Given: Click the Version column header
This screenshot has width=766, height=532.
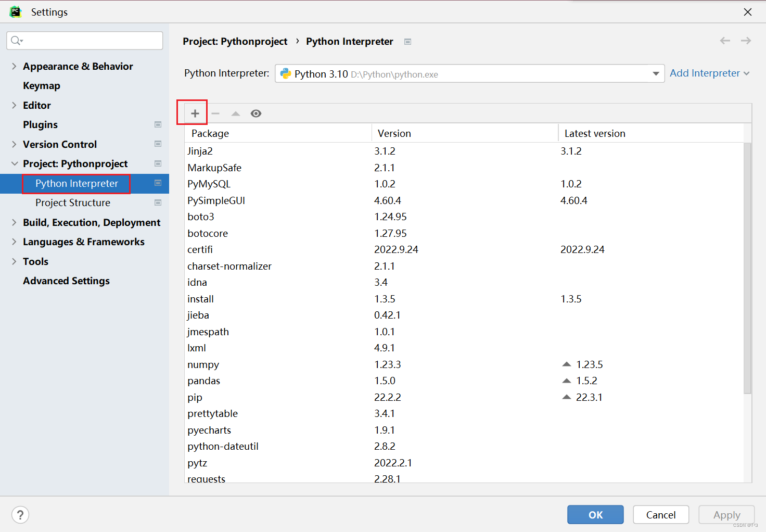Looking at the screenshot, I should 465,133.
